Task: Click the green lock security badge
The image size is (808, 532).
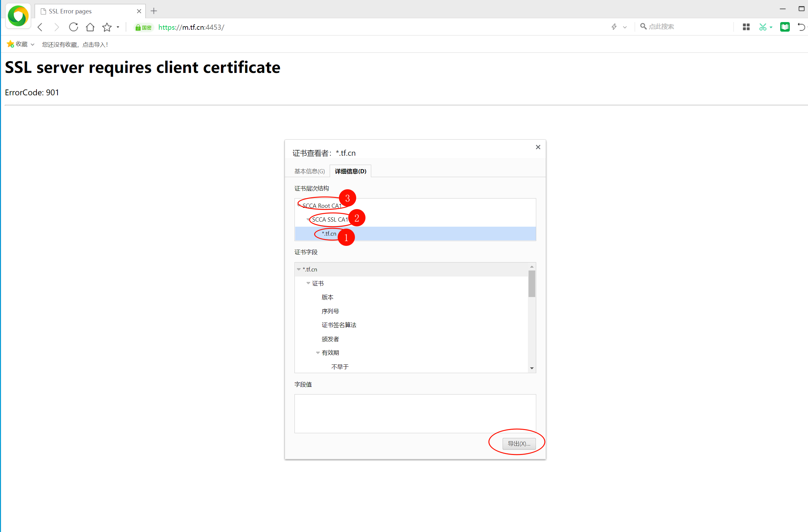Action: (143, 27)
